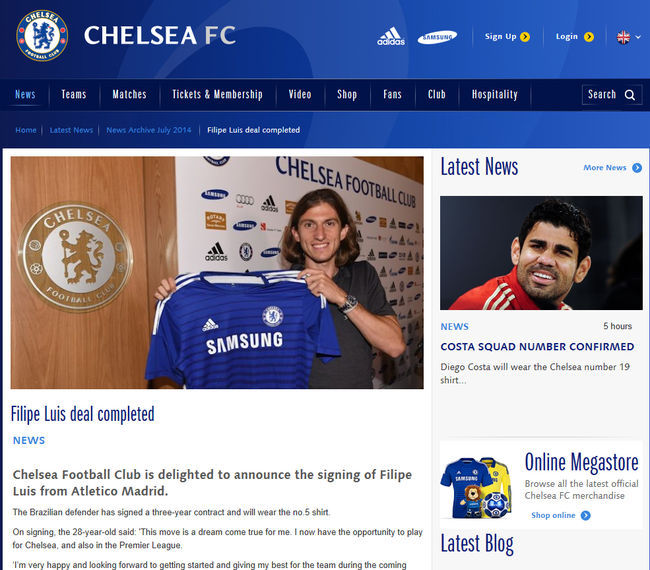The height and width of the screenshot is (570, 650).
Task: Open the language chevron next to flag
Action: pyautogui.click(x=638, y=37)
